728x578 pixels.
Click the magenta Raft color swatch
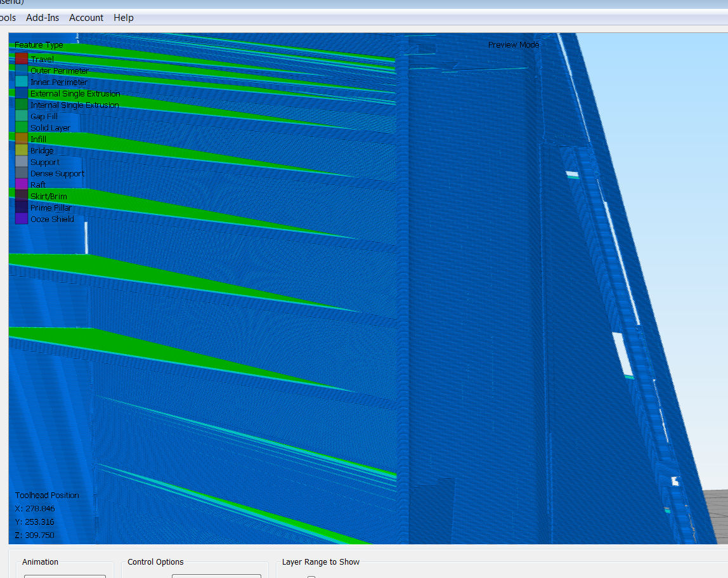(22, 185)
